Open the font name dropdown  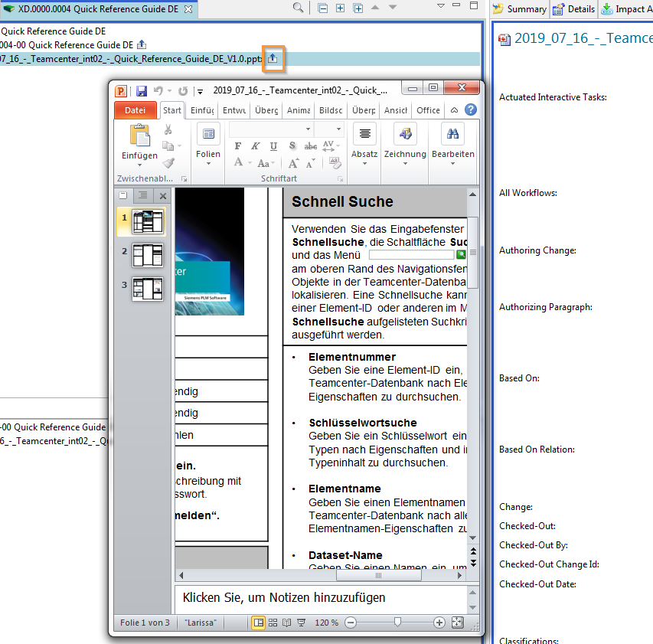(308, 129)
